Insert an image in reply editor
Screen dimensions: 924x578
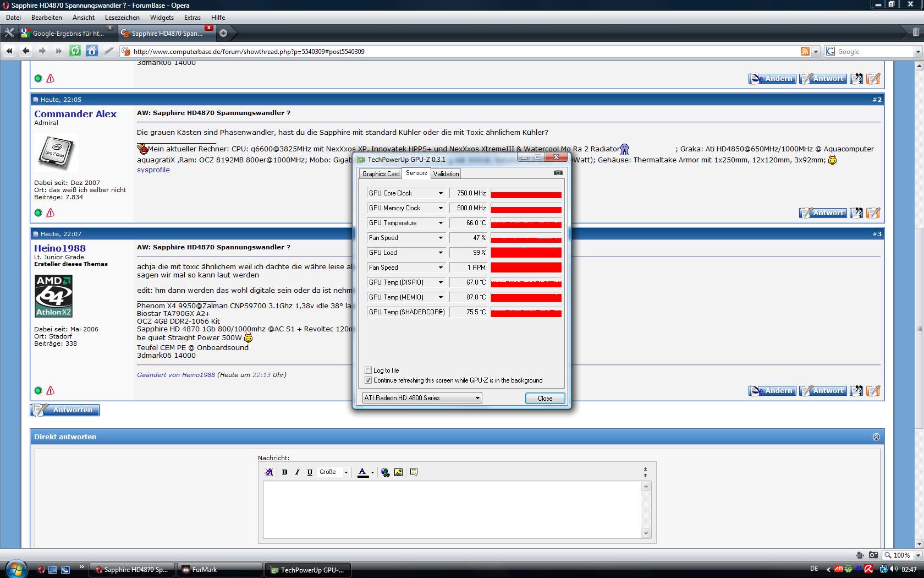click(399, 472)
